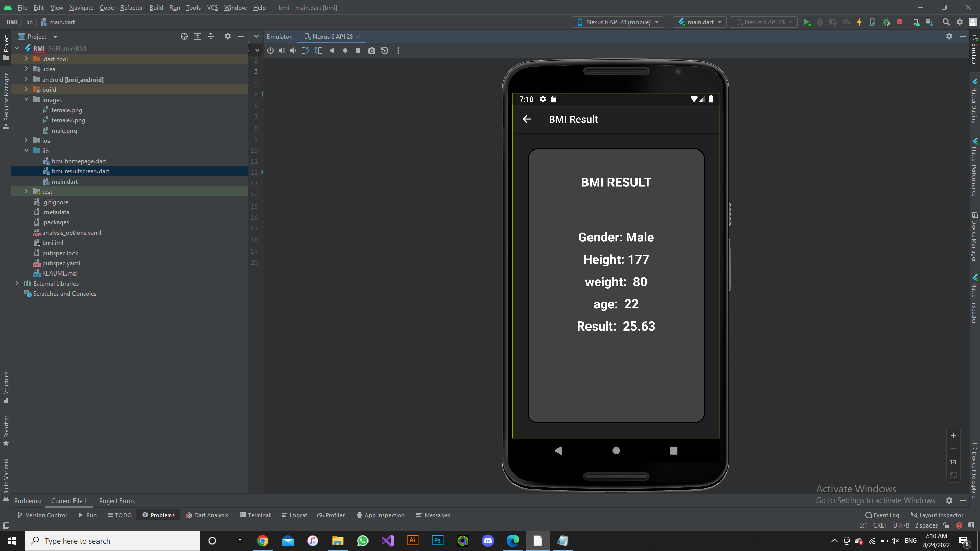Screen dimensions: 980x551
Task: Select the bmi_resultscreen.dart file
Action: [x=80, y=171]
